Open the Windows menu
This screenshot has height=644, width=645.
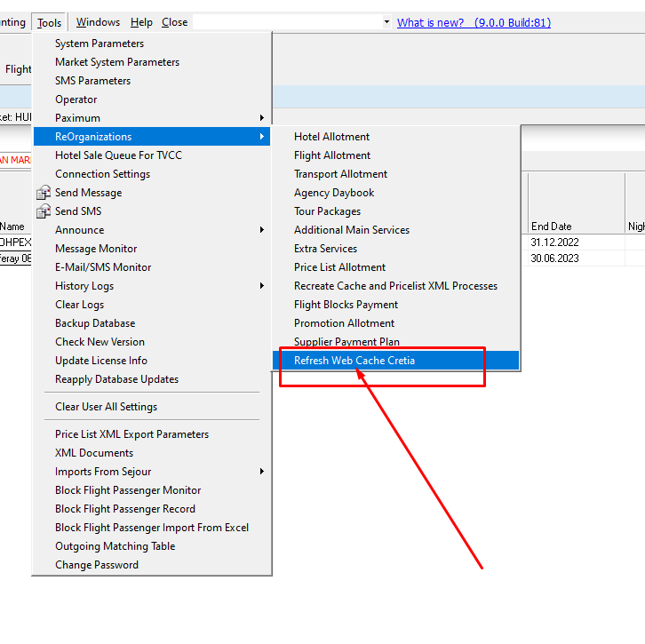pyautogui.click(x=98, y=22)
